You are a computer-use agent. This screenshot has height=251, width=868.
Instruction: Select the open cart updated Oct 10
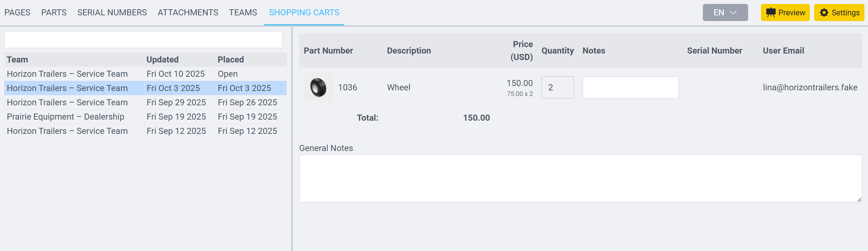145,74
